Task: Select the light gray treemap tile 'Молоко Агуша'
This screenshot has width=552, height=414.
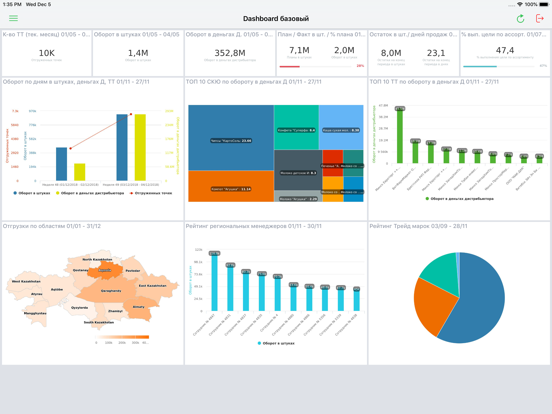Action: pyautogui.click(x=298, y=196)
